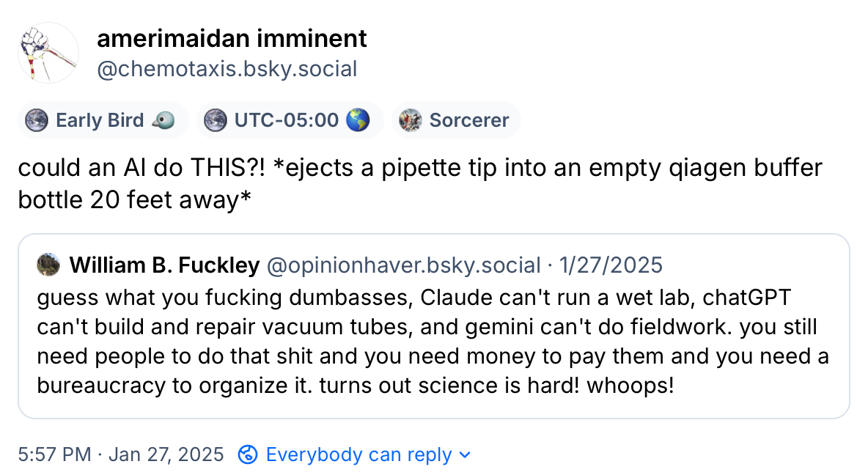Screen dimensions: 868x475
Task: Click the Earth emoji after UTC-05:00
Action: point(357,120)
